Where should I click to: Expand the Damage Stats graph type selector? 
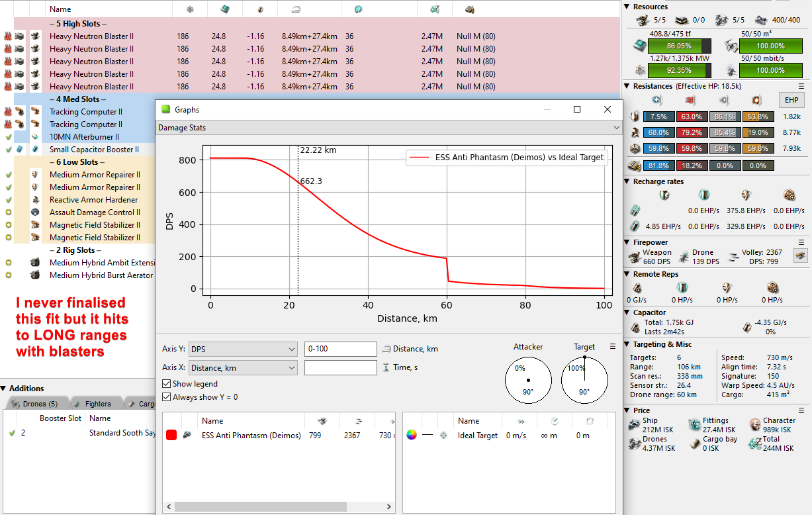pos(389,127)
